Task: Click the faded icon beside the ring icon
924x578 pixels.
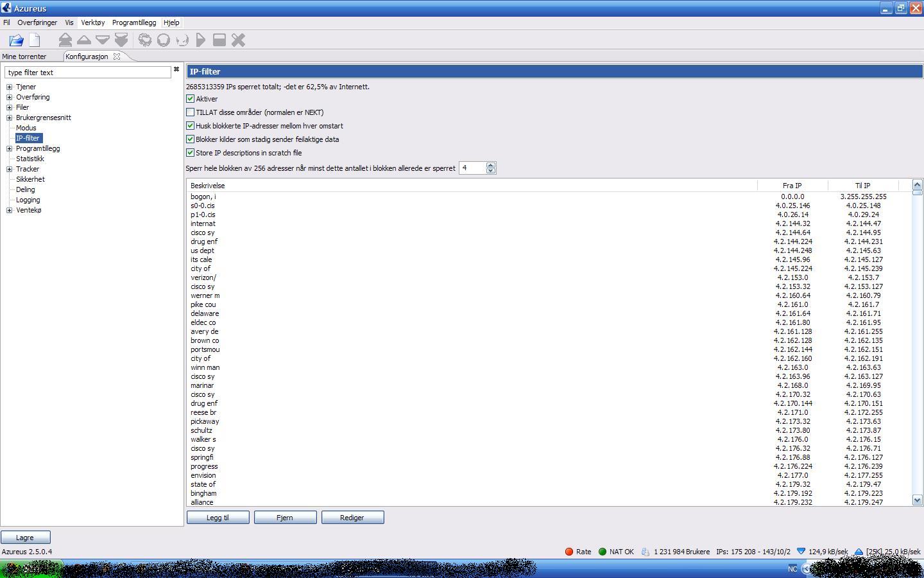Action: pyautogui.click(x=182, y=40)
